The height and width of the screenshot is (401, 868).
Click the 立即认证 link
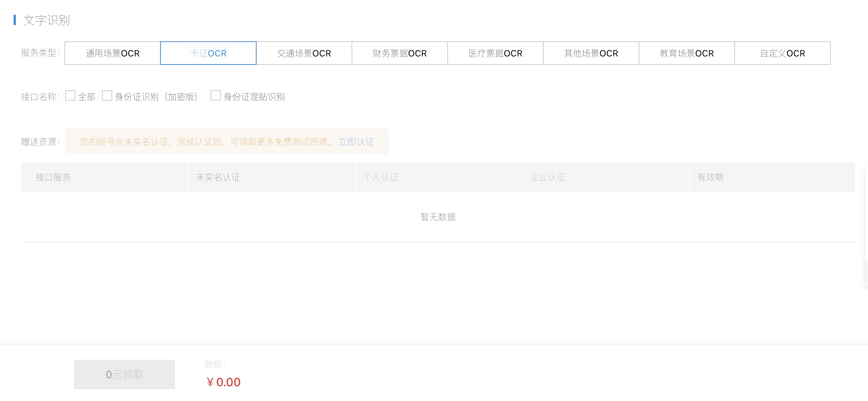click(356, 142)
